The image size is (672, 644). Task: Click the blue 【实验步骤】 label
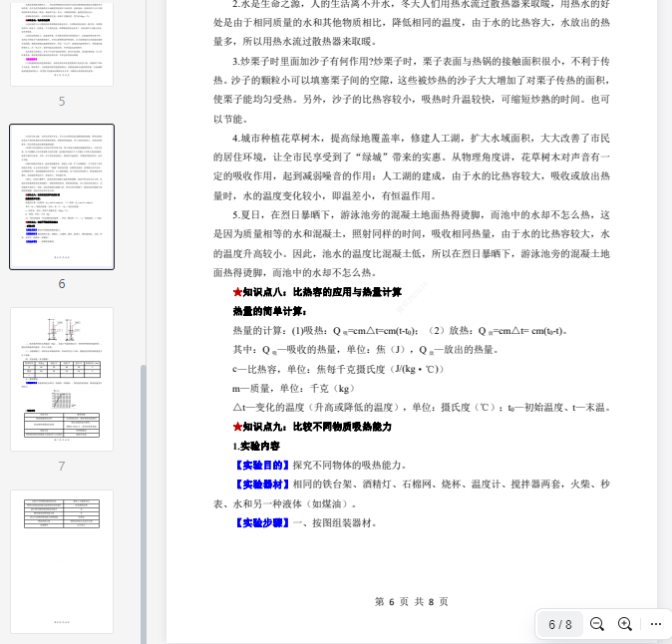pos(261,522)
